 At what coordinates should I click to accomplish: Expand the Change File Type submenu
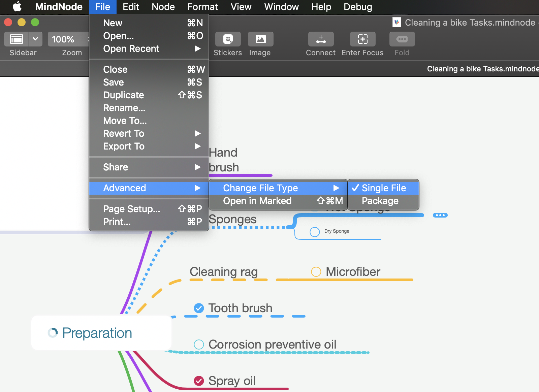(x=278, y=188)
